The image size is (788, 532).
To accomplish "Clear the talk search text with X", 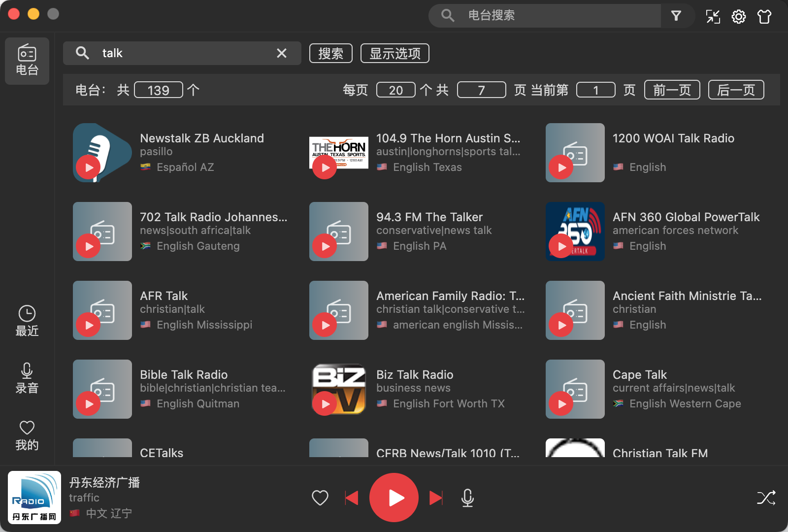I will coord(282,53).
